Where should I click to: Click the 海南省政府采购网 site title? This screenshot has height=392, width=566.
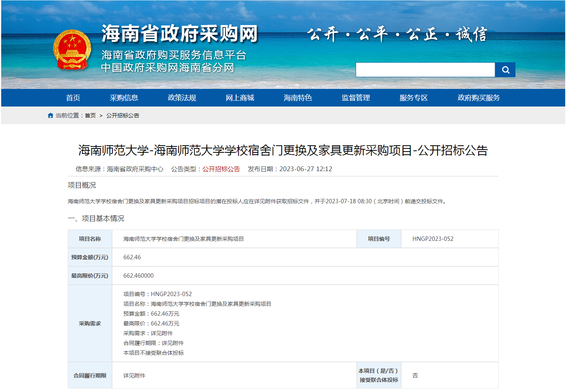pos(180,34)
